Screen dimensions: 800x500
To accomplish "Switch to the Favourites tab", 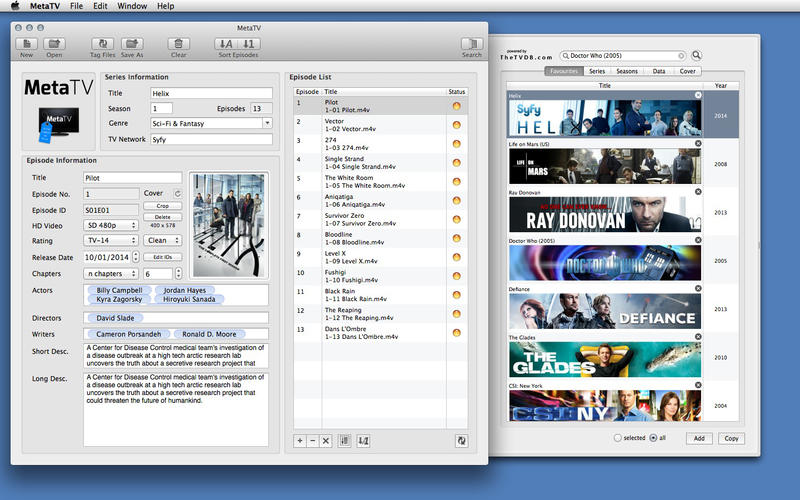I will pos(564,71).
